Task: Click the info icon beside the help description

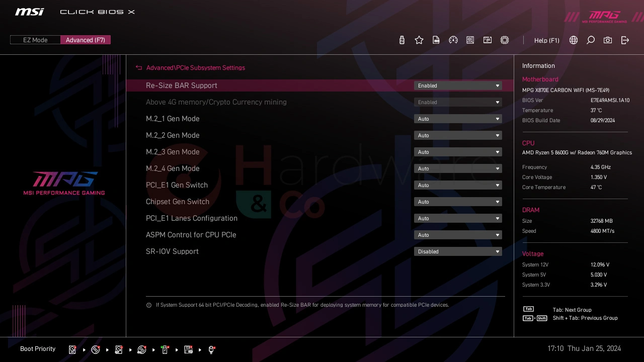Action: pyautogui.click(x=149, y=305)
